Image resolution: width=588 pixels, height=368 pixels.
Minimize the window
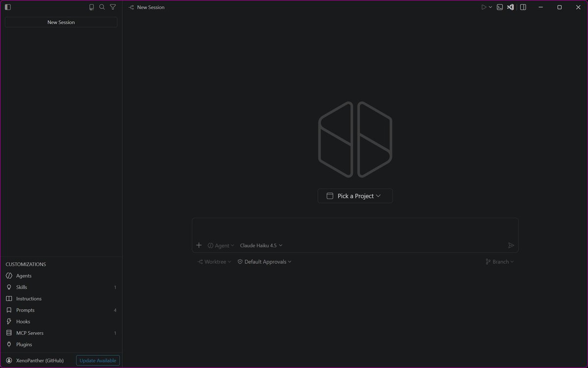pos(541,7)
